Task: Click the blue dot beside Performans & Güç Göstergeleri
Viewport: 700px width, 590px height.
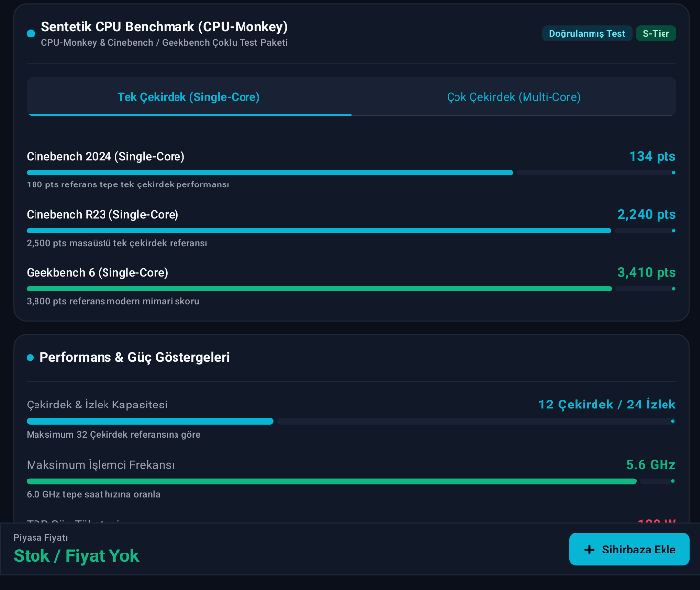Action: 30,358
